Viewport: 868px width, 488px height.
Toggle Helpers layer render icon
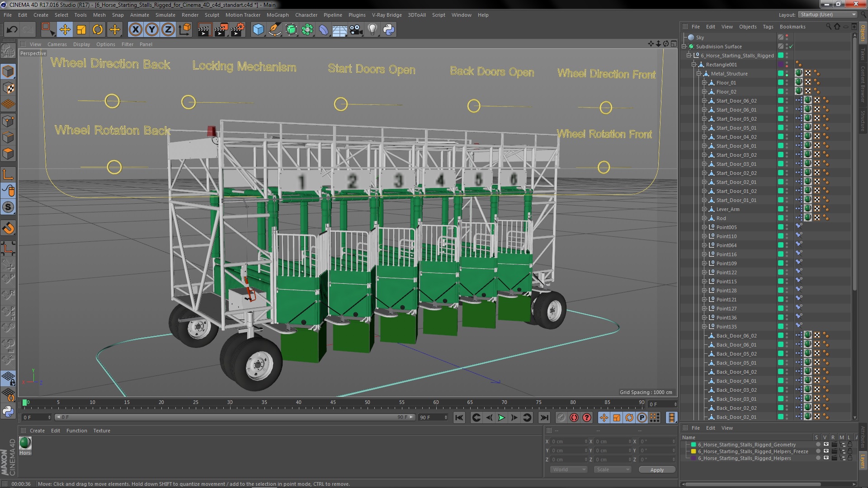tap(834, 458)
